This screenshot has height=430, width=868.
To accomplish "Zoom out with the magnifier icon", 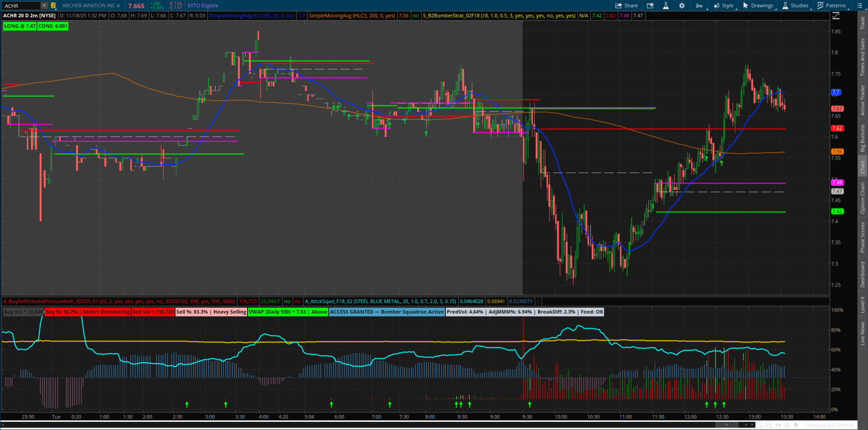I will coord(760,425).
